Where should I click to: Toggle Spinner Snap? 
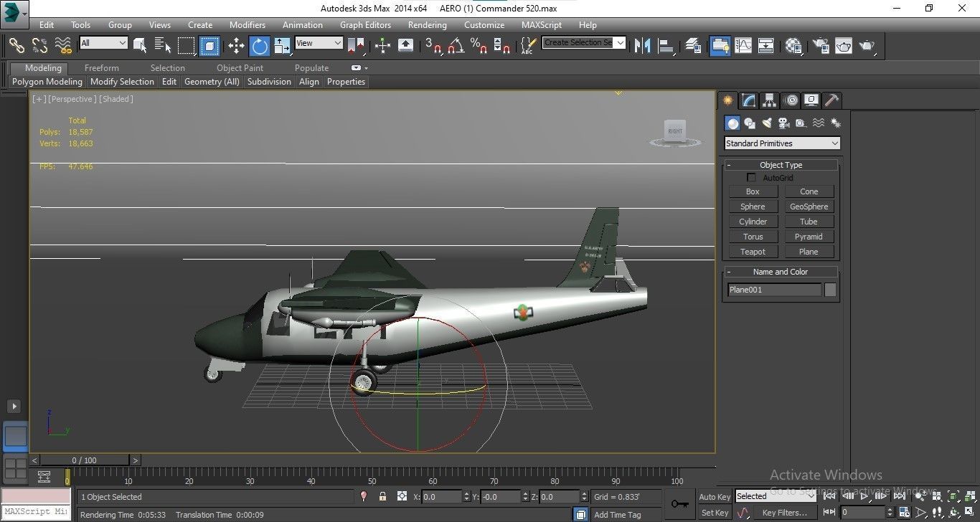501,45
